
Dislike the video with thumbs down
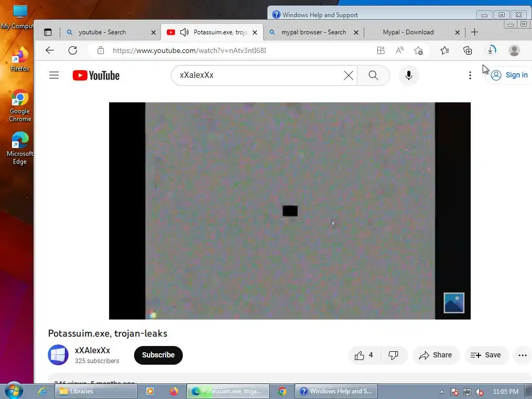[394, 355]
